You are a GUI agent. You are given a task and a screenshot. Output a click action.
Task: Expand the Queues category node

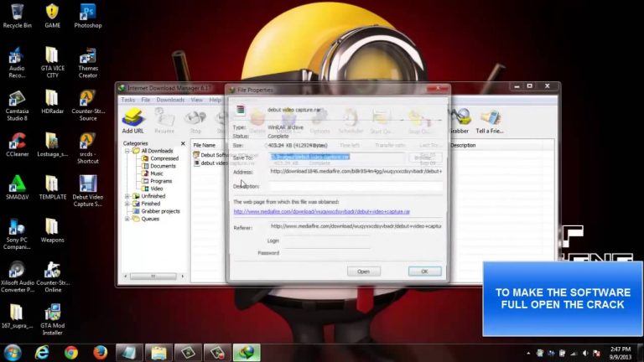127,219
